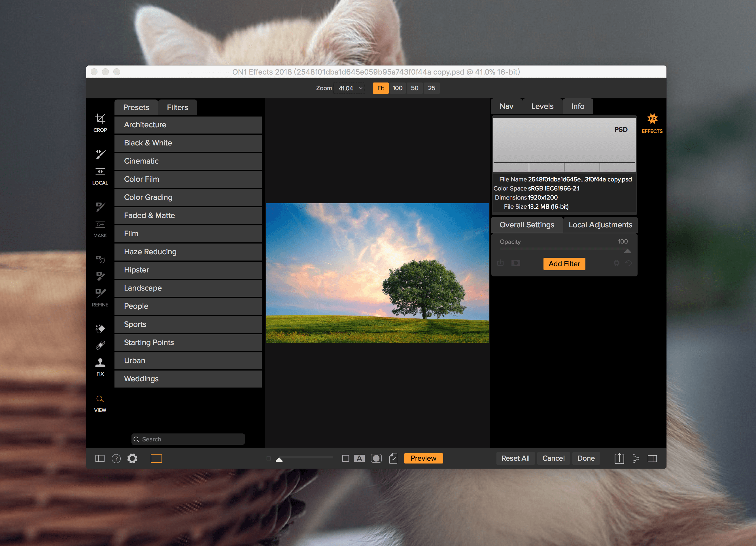Click the Add Filter button
756x546 pixels.
click(x=564, y=264)
